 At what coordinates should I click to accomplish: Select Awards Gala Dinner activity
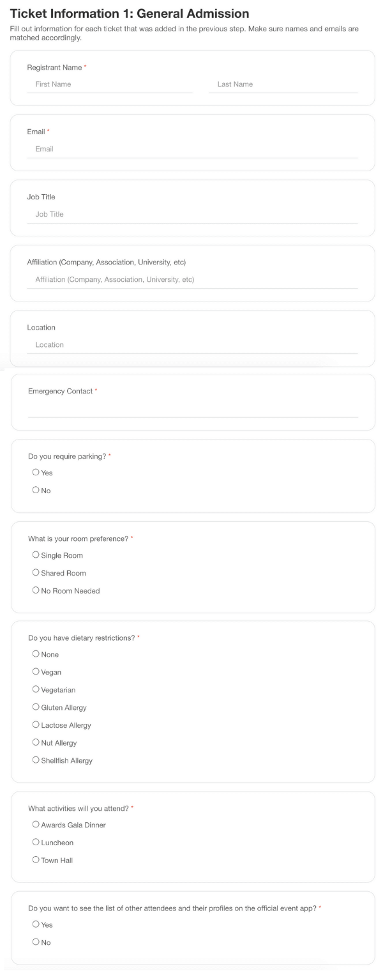click(x=36, y=825)
